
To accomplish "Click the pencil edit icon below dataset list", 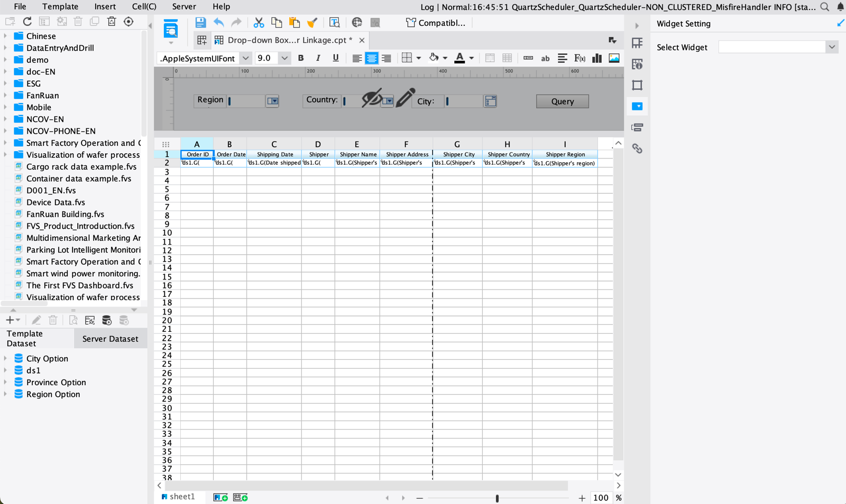I will [36, 320].
